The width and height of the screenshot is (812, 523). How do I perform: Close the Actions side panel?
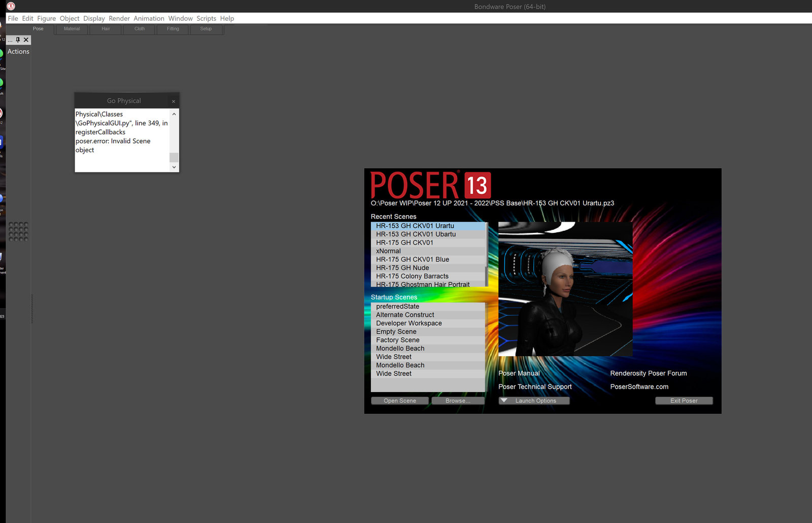click(26, 40)
